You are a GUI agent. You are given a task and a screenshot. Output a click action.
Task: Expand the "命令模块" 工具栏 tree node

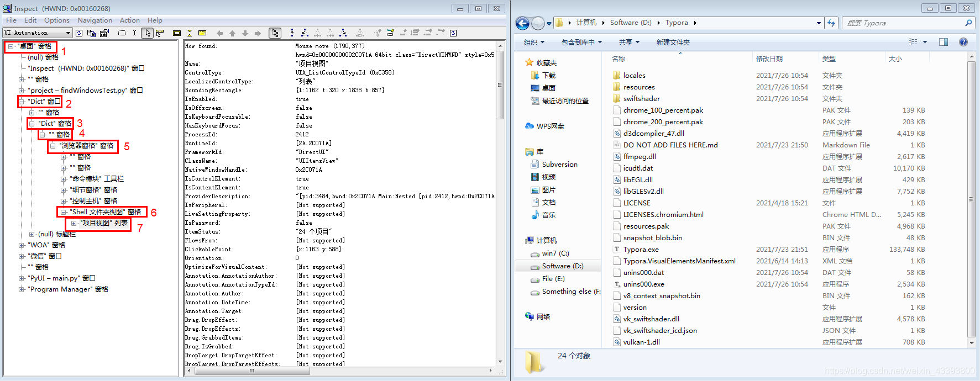(x=64, y=179)
